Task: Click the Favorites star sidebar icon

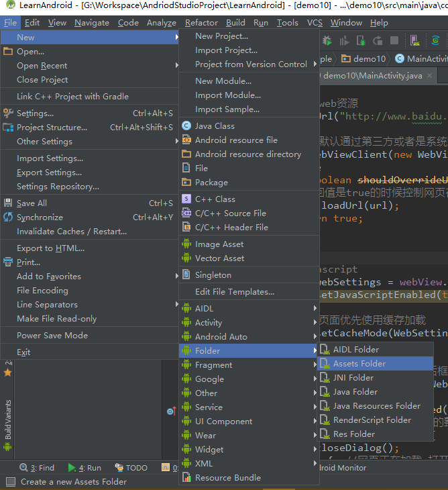Action: coord(8,373)
